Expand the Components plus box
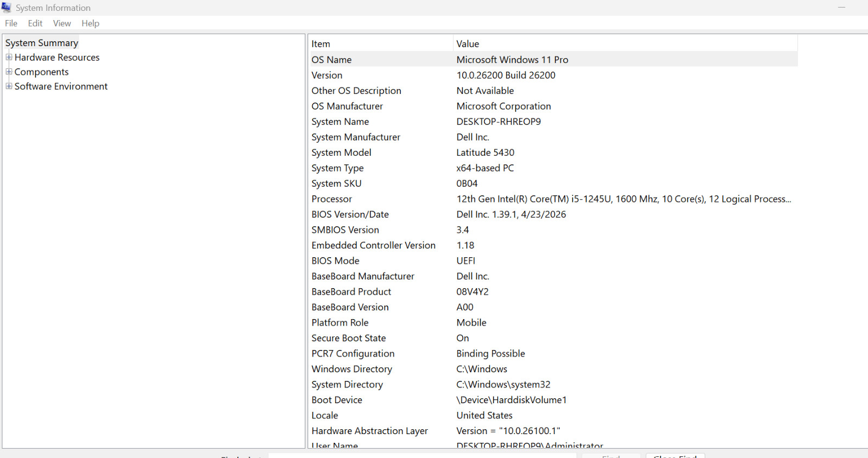The width and height of the screenshot is (868, 458). pos(9,72)
